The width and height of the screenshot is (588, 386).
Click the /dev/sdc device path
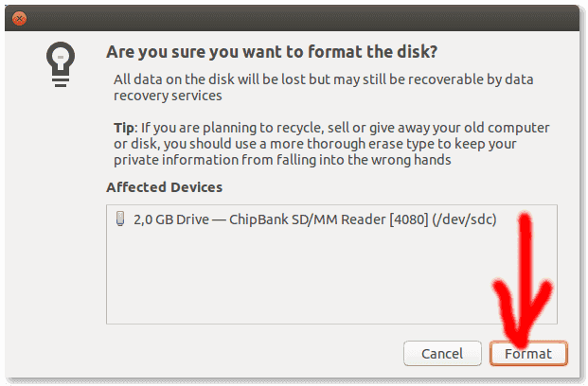pos(464,219)
